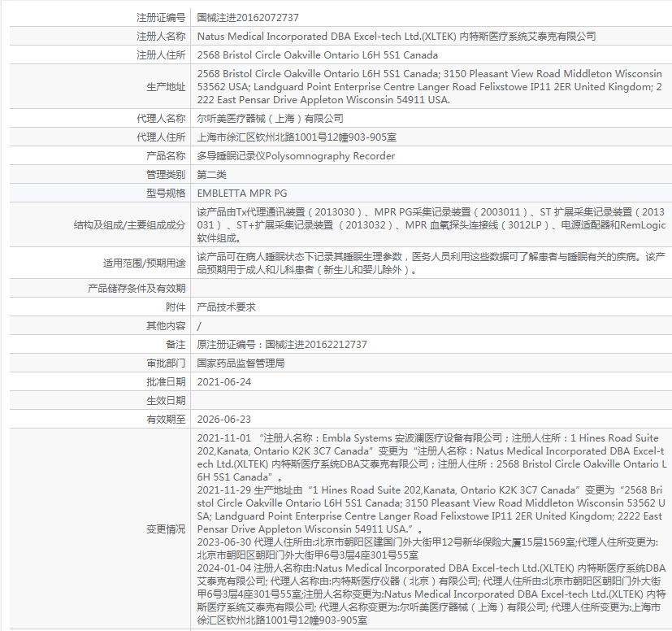Viewport: 672px width, 631px height.
Task: Click the 代理人住所 label
Action: 161,137
